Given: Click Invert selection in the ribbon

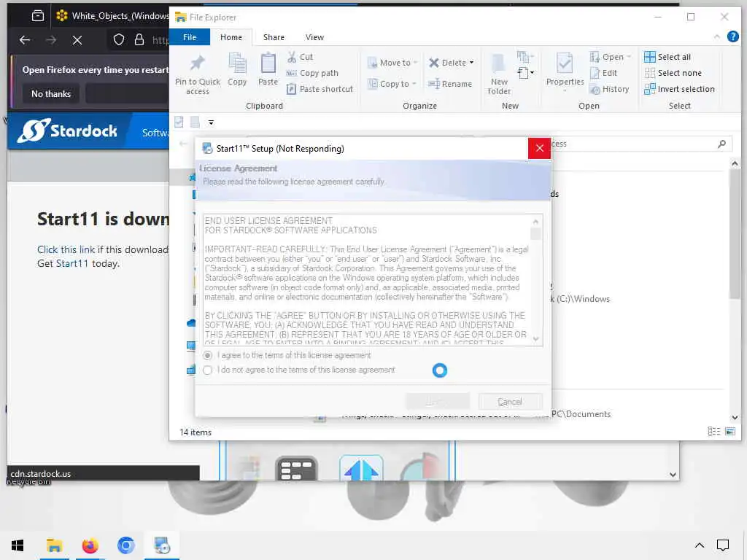Looking at the screenshot, I should (x=679, y=89).
